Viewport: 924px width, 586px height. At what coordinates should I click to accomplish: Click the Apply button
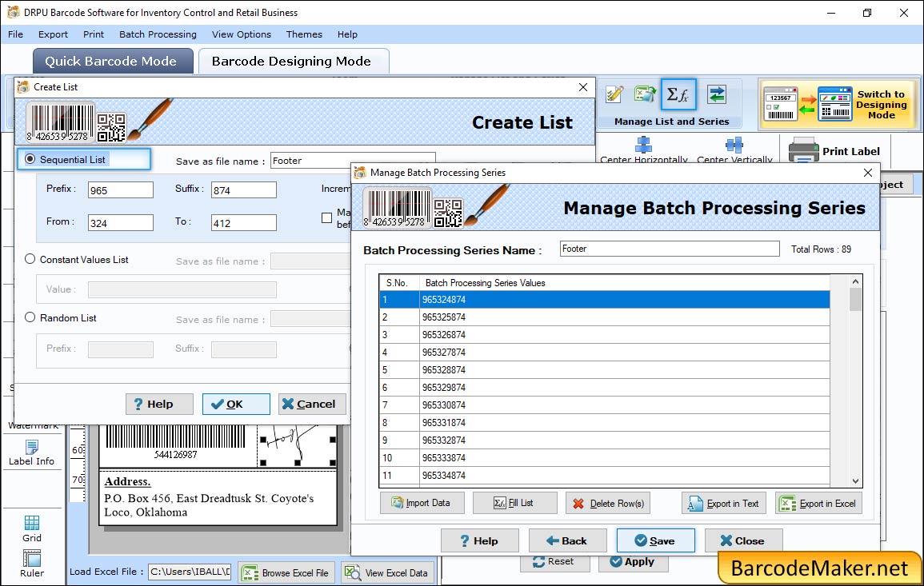[x=633, y=561]
